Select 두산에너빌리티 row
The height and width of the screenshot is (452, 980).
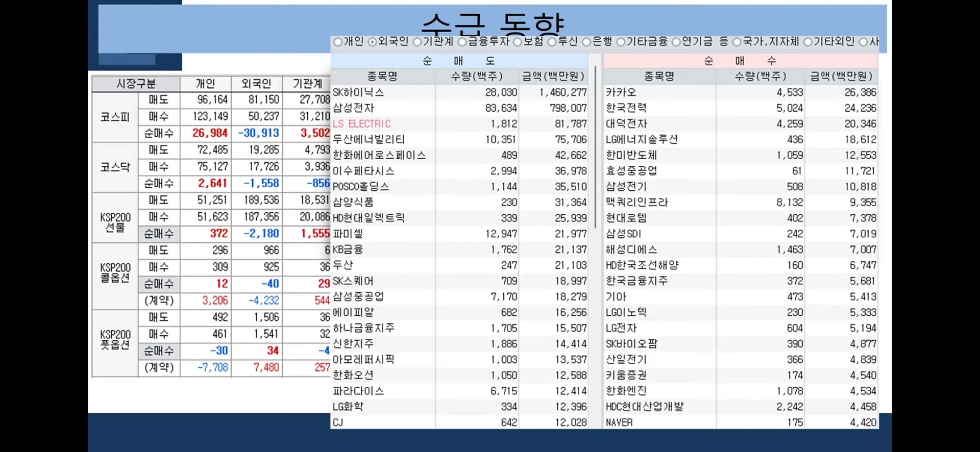coord(459,140)
